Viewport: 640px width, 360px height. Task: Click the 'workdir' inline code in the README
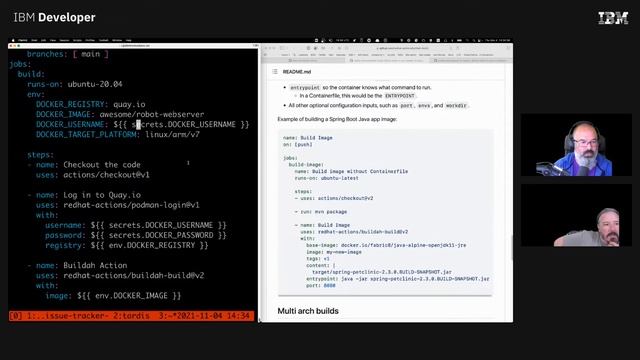456,106
